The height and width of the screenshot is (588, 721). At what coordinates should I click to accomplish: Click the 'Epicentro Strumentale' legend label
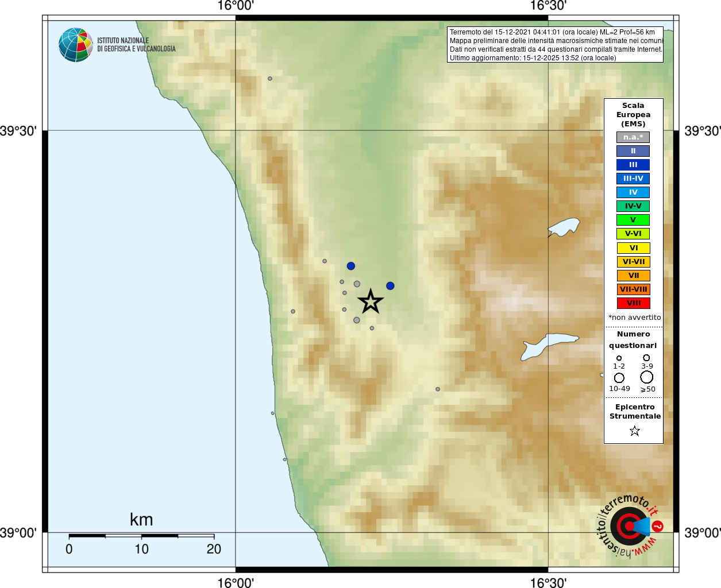coord(635,412)
